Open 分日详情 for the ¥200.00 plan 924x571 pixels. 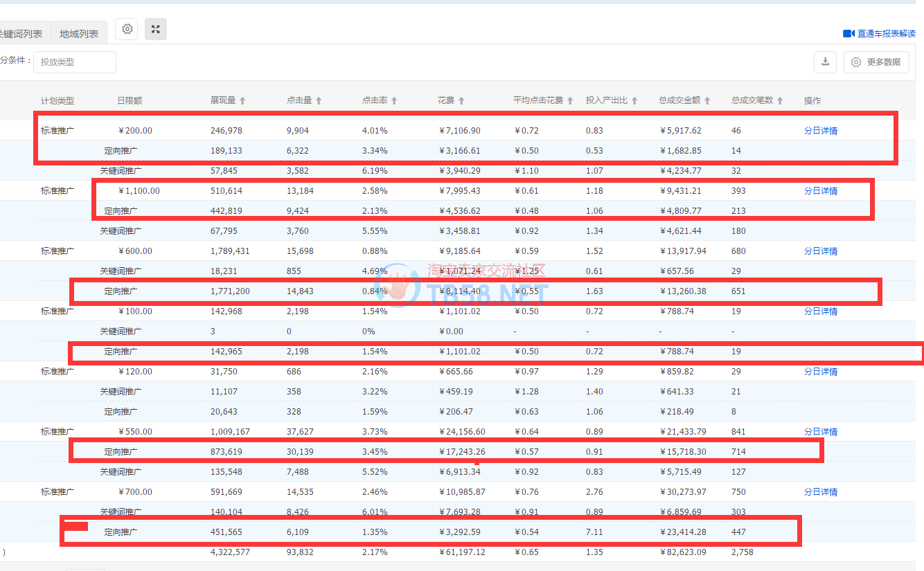tap(821, 131)
